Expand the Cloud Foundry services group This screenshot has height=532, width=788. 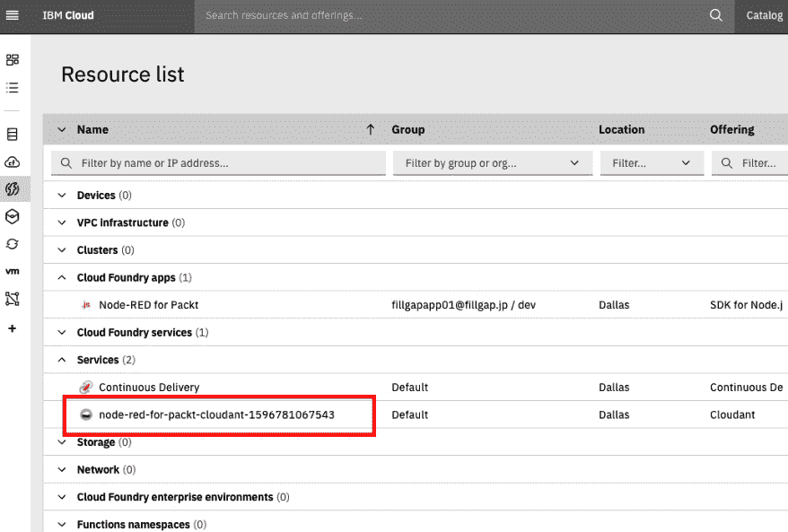coord(62,333)
